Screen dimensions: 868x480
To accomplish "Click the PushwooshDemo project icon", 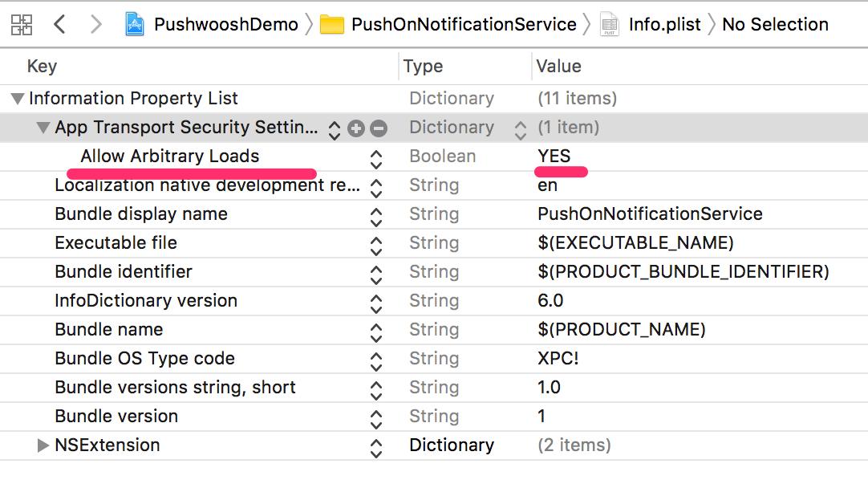I will [x=135, y=24].
